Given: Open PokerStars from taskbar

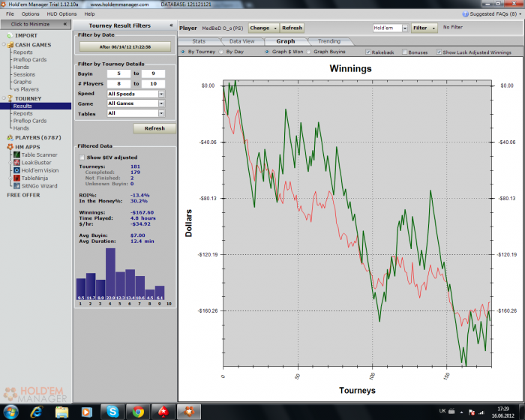Looking at the screenshot, I should (163, 412).
